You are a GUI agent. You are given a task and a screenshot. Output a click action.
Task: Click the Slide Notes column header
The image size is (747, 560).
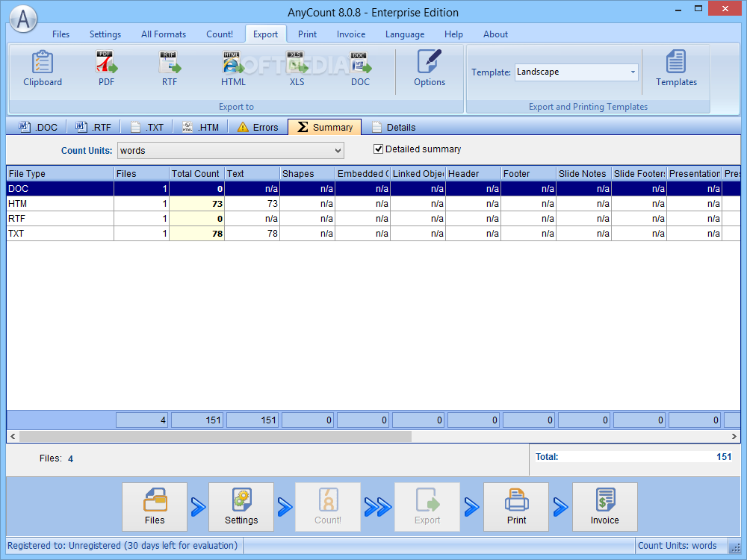point(583,173)
